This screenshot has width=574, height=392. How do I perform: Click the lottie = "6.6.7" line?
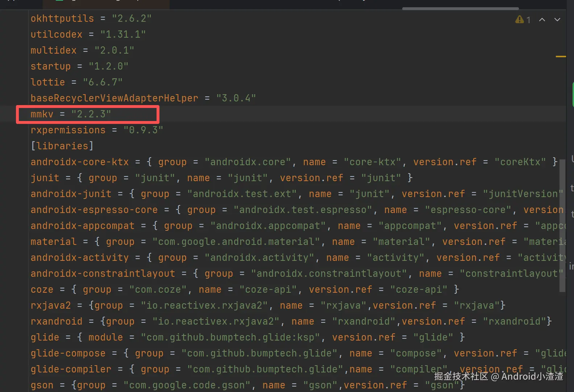click(x=76, y=82)
